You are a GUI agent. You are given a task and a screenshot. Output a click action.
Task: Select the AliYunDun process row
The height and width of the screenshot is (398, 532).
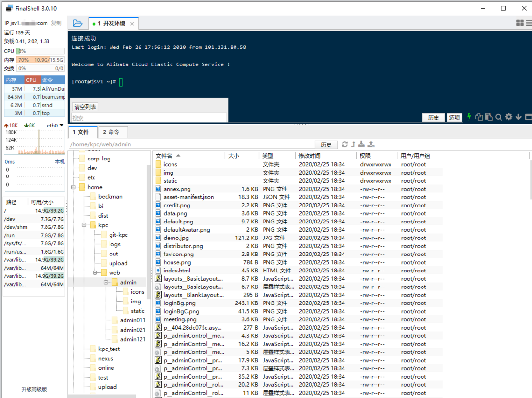(34, 89)
